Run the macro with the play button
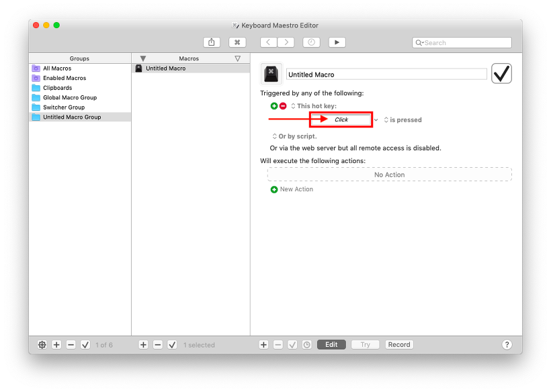The image size is (551, 392). click(x=337, y=42)
